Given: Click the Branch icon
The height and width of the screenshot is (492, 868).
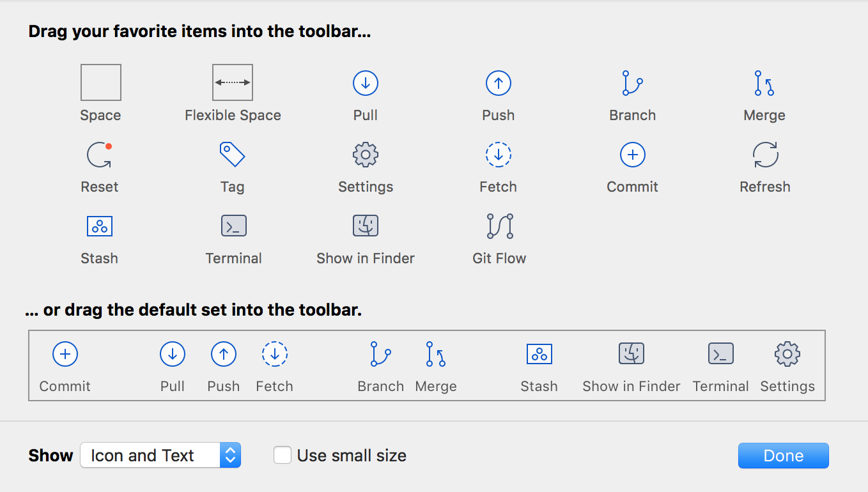Looking at the screenshot, I should [x=632, y=82].
